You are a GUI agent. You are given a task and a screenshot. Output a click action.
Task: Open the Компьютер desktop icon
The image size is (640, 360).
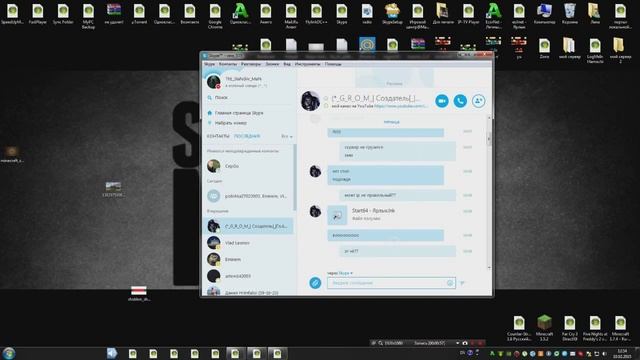tap(544, 13)
